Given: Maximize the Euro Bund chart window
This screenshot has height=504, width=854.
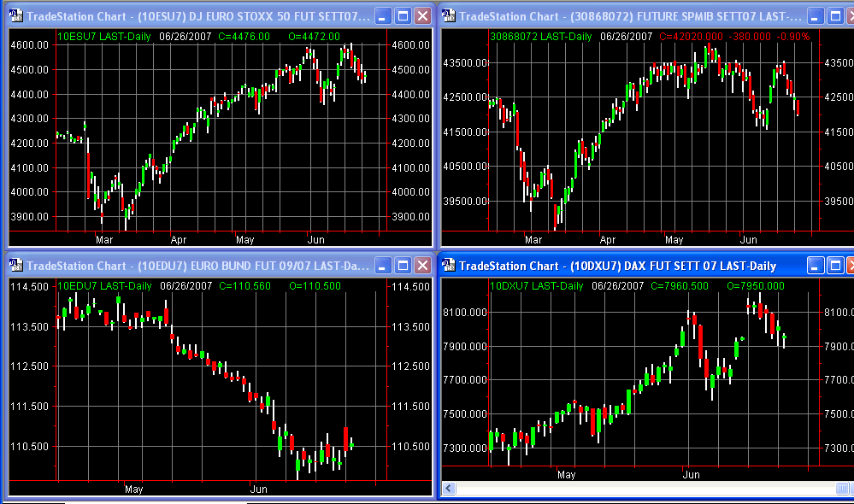Looking at the screenshot, I should coord(403,266).
